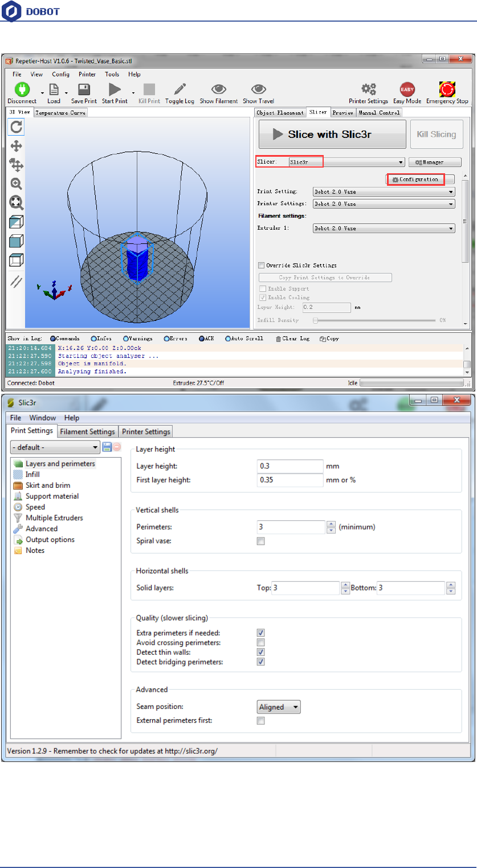
Task: Open the Config menu in Repetier-Host
Action: click(x=60, y=74)
